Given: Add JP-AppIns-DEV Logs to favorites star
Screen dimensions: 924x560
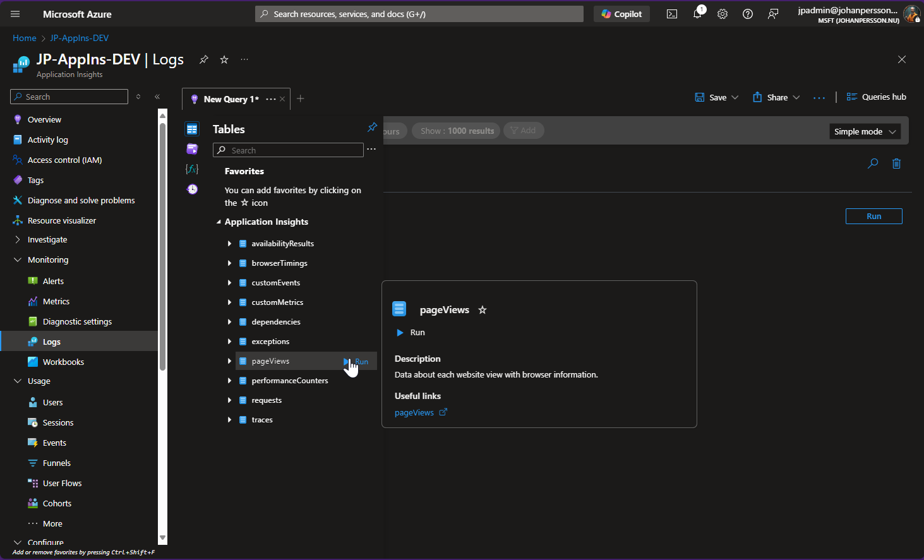Looking at the screenshot, I should tap(224, 59).
